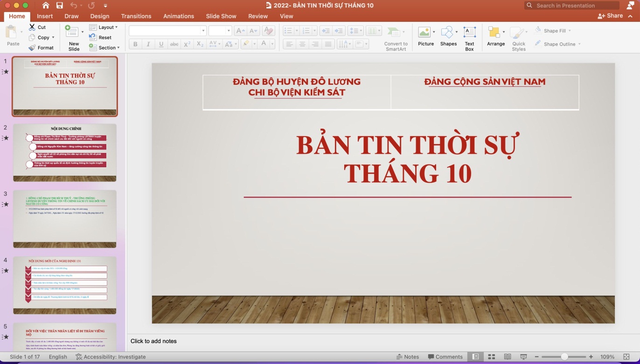640x364 pixels.
Task: Open the font size combo box
Action: click(220, 31)
